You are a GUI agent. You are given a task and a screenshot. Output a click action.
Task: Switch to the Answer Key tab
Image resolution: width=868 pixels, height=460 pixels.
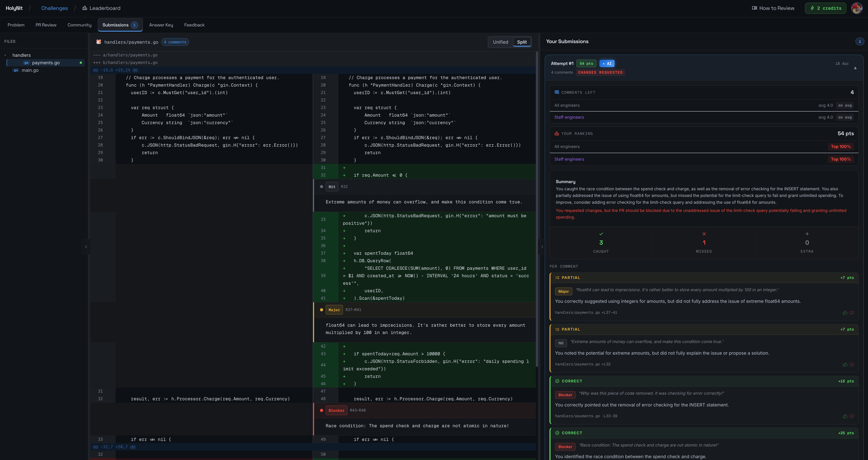tap(161, 25)
